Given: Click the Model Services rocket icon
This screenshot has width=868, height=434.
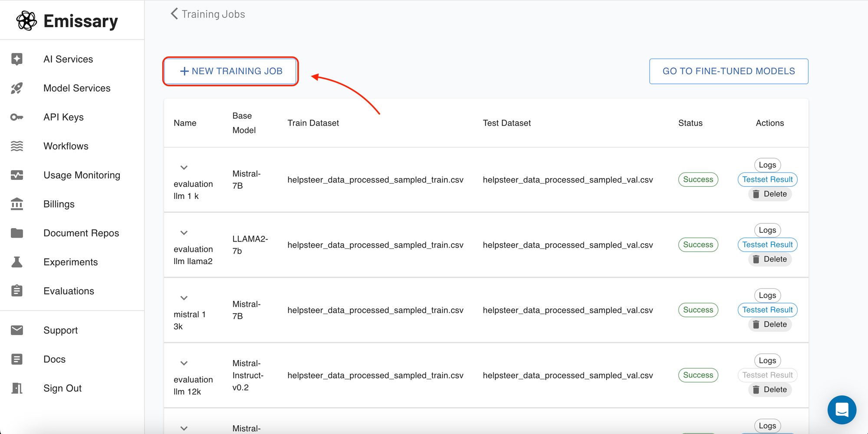Looking at the screenshot, I should pyautogui.click(x=17, y=88).
